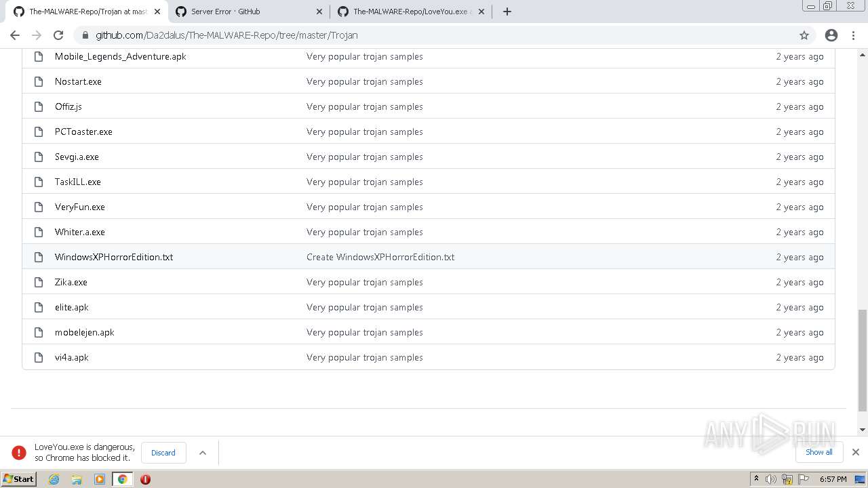Open the Windows Start menu
Screen dimensions: 868x488
[19, 479]
